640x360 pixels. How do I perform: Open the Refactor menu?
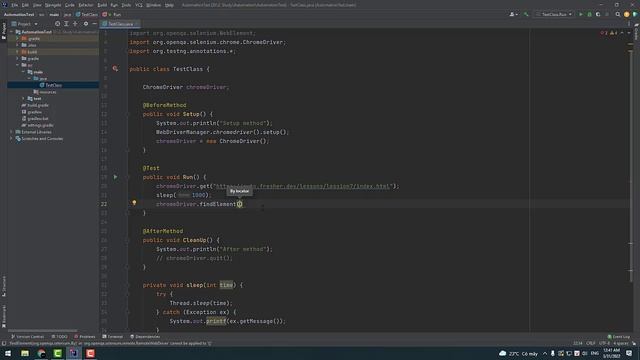86,5
